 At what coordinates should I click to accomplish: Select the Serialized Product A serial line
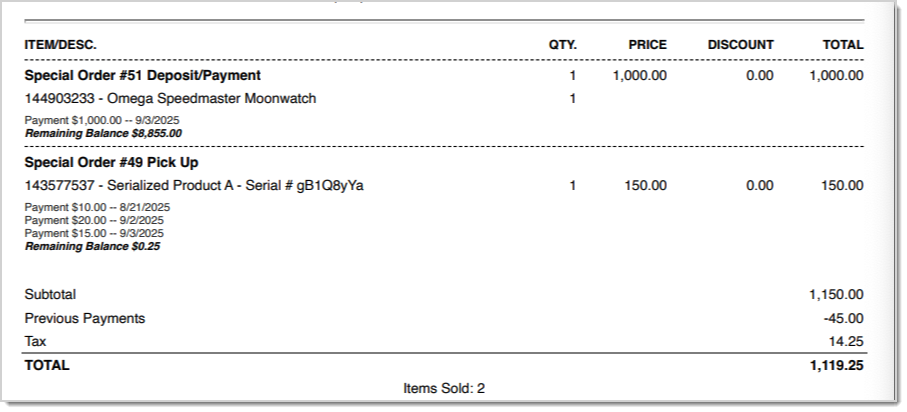coord(193,186)
